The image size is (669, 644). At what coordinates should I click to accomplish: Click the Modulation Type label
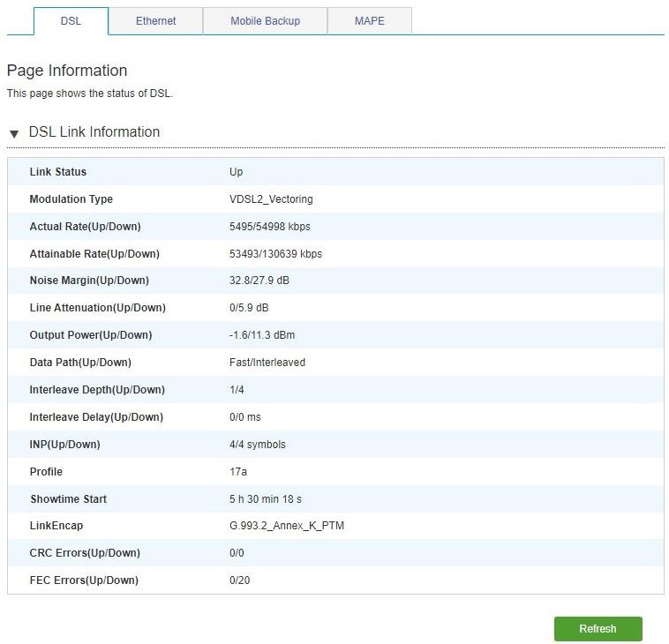click(x=71, y=199)
